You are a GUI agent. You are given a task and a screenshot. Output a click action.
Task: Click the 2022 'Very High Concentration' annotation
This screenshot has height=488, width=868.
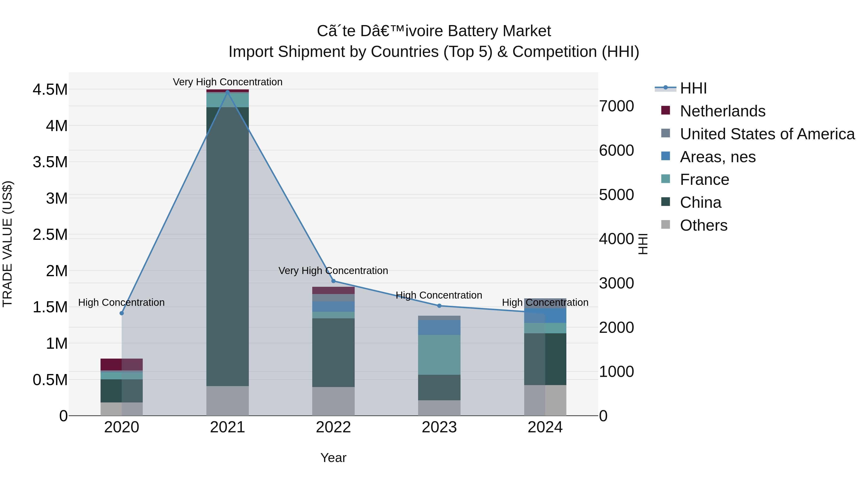tap(333, 270)
